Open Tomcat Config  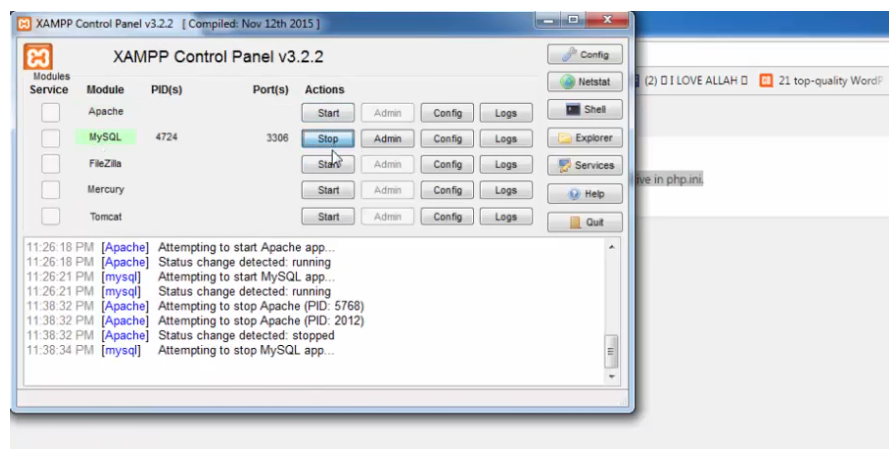pos(447,217)
